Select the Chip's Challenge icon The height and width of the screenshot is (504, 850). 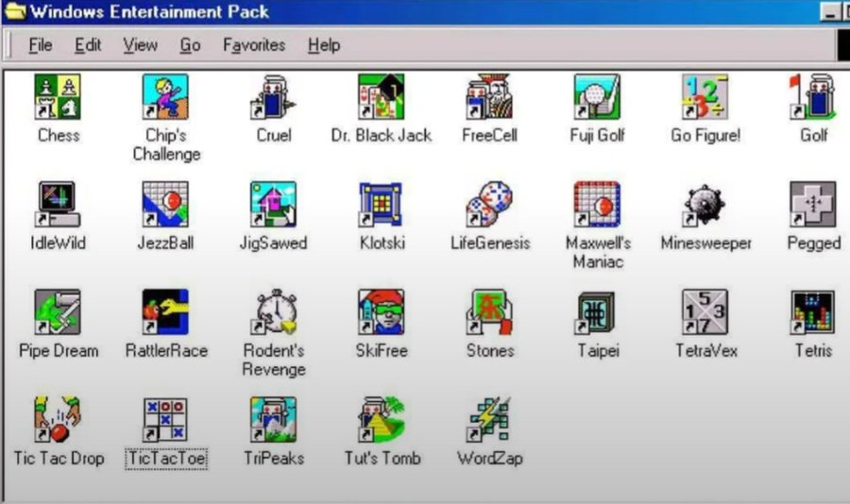click(165, 97)
